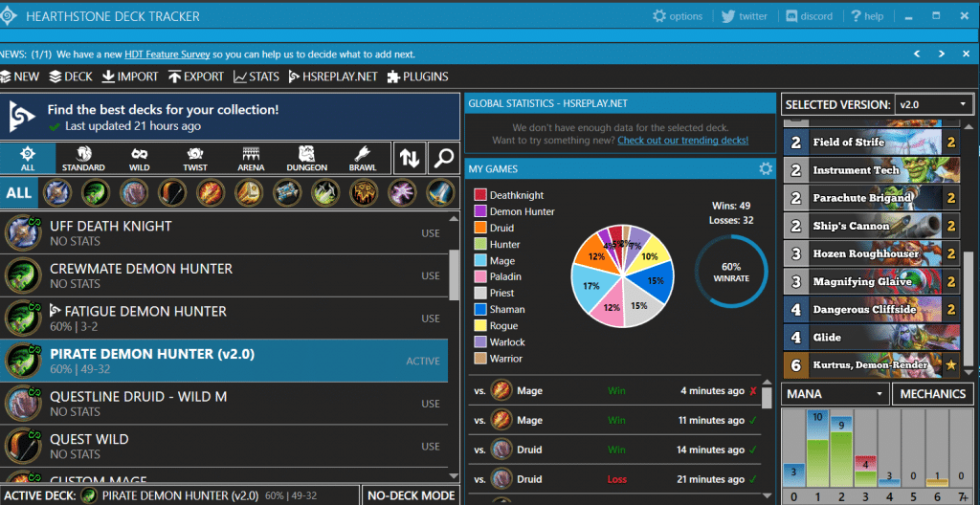Viewport: 980px width, 505px height.
Task: Switch to the WILD decks tab
Action: (x=140, y=158)
